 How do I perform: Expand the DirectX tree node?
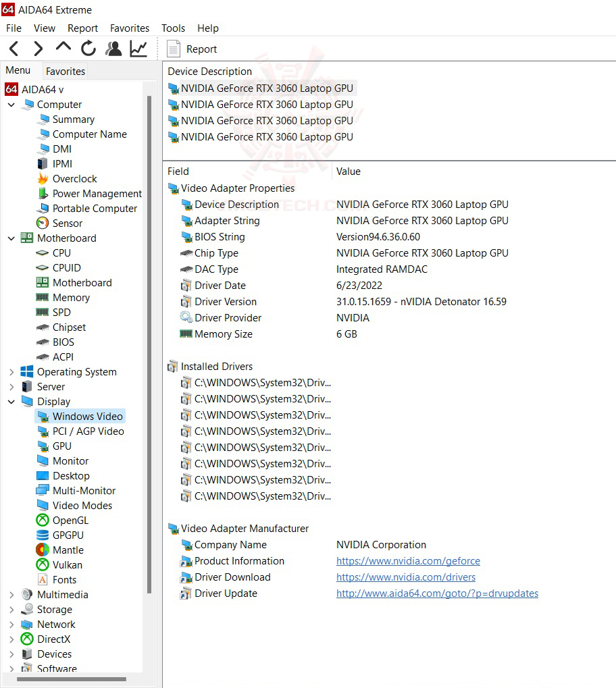(11, 639)
